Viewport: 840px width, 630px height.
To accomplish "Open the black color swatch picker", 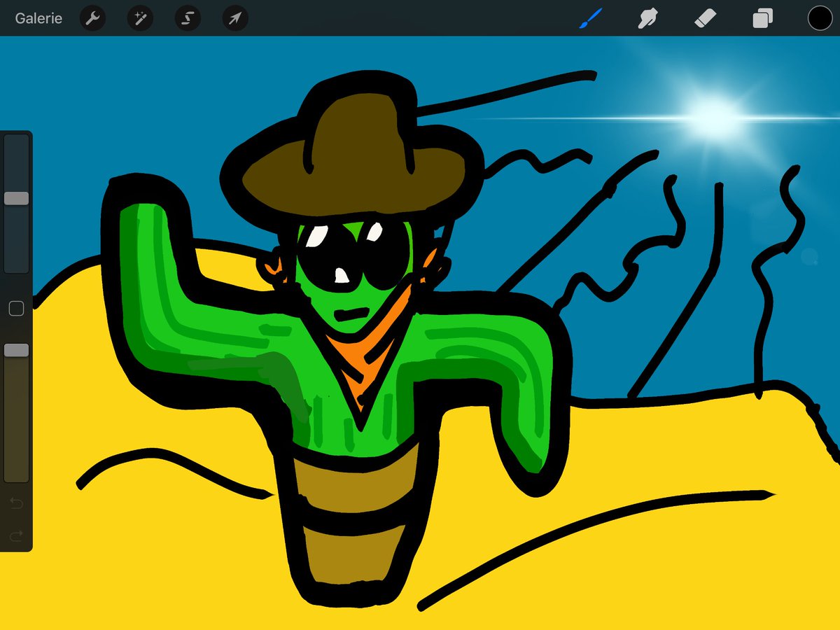I will click(820, 18).
